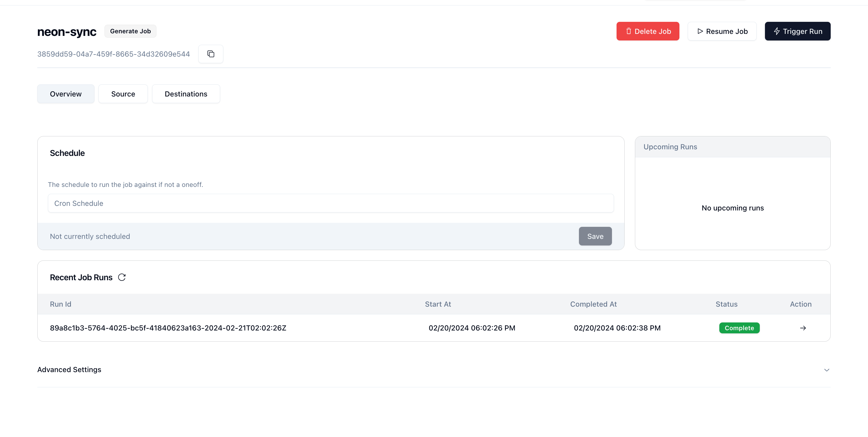Click the Resume Job button
The width and height of the screenshot is (868, 437).
[x=722, y=31]
